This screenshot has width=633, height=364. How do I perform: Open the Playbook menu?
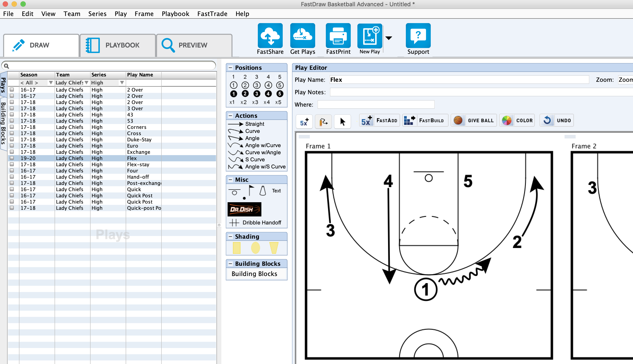coord(175,14)
